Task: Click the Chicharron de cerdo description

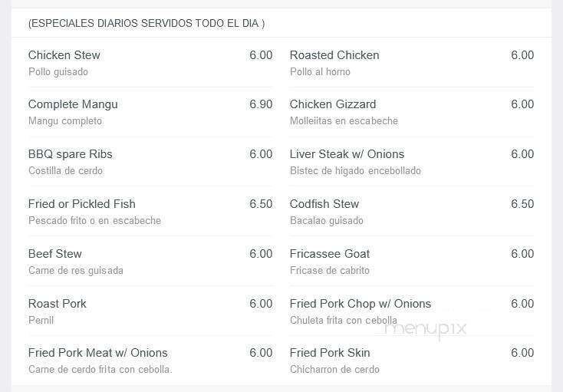Action: 334,370
